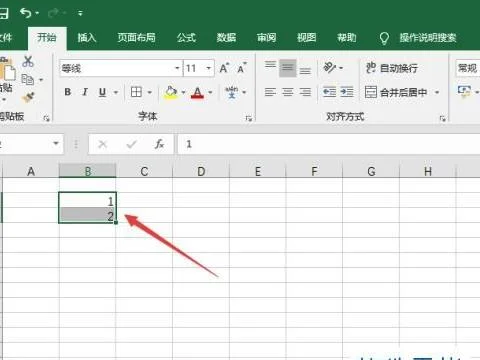Image resolution: width=480 pixels, height=360 pixels.
Task: Apply yellow fill color bucket
Action: [171, 92]
